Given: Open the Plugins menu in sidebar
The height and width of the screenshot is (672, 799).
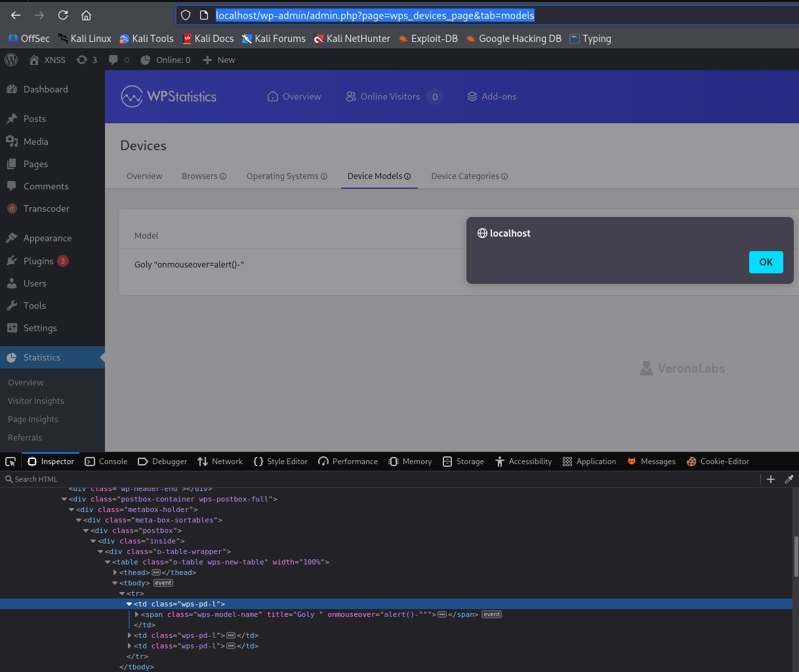Looking at the screenshot, I should 38,261.
